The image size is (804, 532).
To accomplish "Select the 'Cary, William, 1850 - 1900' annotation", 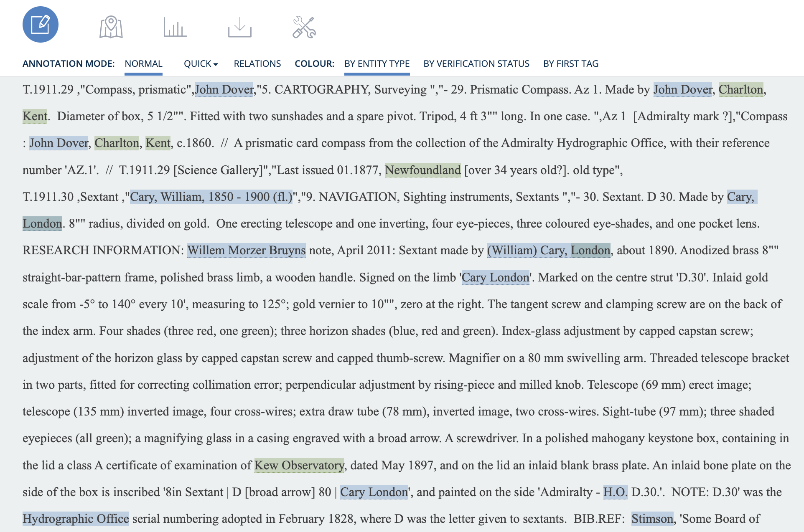I will point(211,196).
